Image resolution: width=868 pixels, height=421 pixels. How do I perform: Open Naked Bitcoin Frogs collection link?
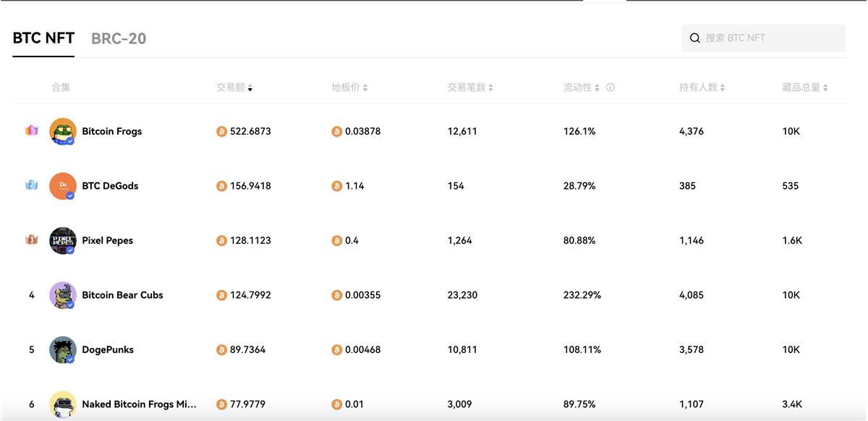point(139,404)
